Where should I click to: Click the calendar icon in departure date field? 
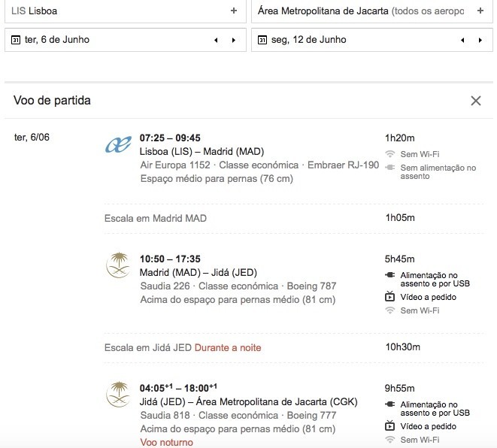point(16,40)
